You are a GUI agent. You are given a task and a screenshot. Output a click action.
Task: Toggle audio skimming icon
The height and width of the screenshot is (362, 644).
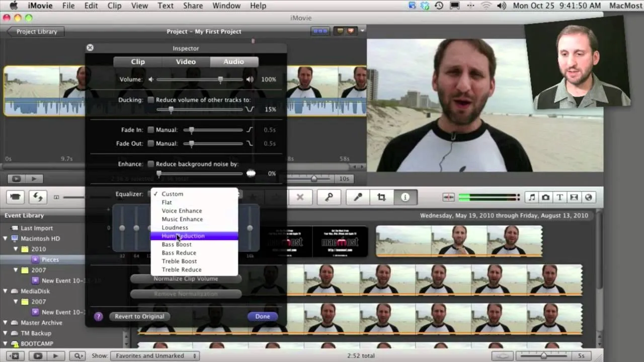pos(449,198)
